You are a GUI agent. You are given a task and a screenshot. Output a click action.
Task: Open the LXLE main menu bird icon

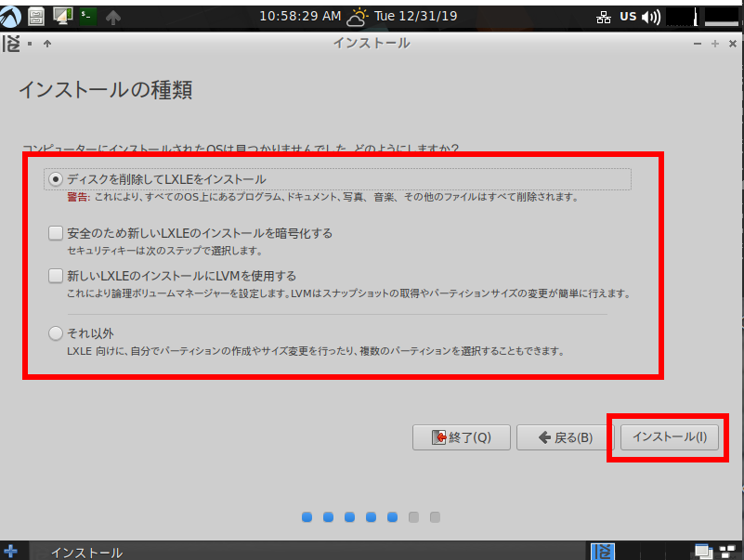tap(10, 17)
